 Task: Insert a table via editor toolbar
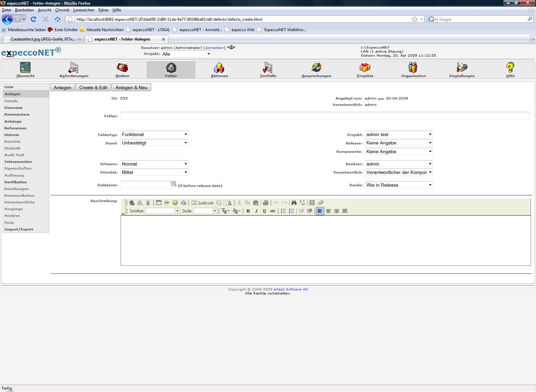[x=159, y=203]
